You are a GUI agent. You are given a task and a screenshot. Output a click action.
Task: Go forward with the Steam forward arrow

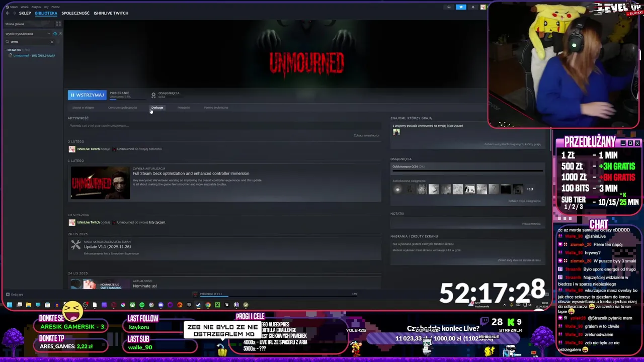14,13
